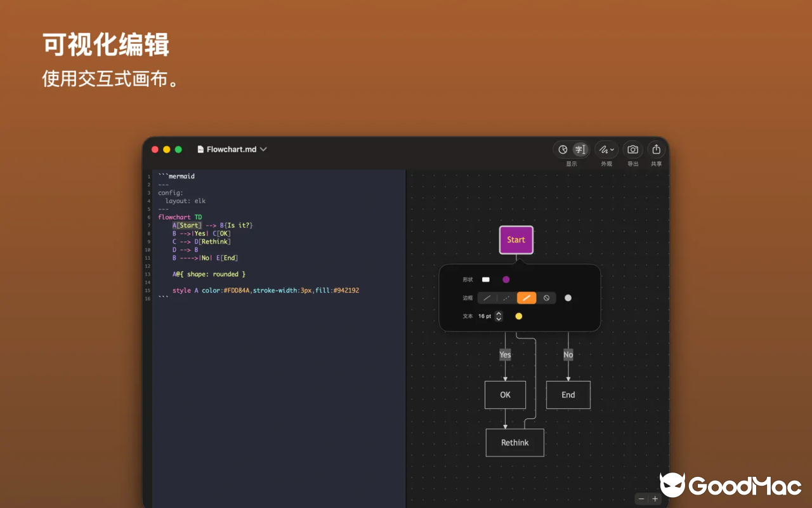Select the thin solid border style
This screenshot has height=508, width=812.
pyautogui.click(x=487, y=298)
